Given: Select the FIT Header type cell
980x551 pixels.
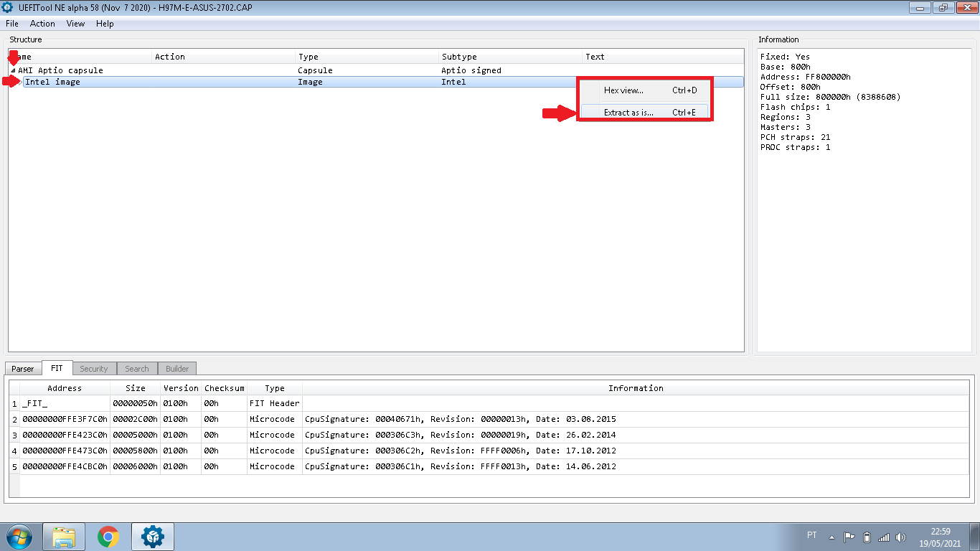Looking at the screenshot, I should 274,403.
